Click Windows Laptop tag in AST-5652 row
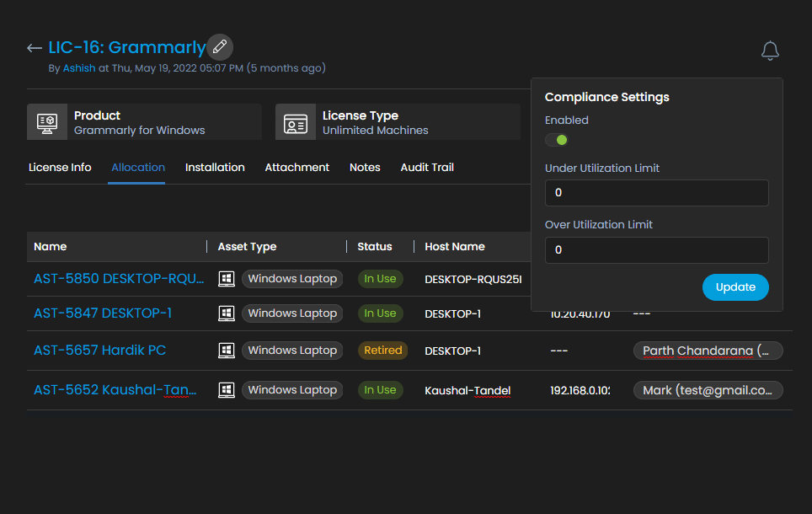812x514 pixels. coord(292,390)
